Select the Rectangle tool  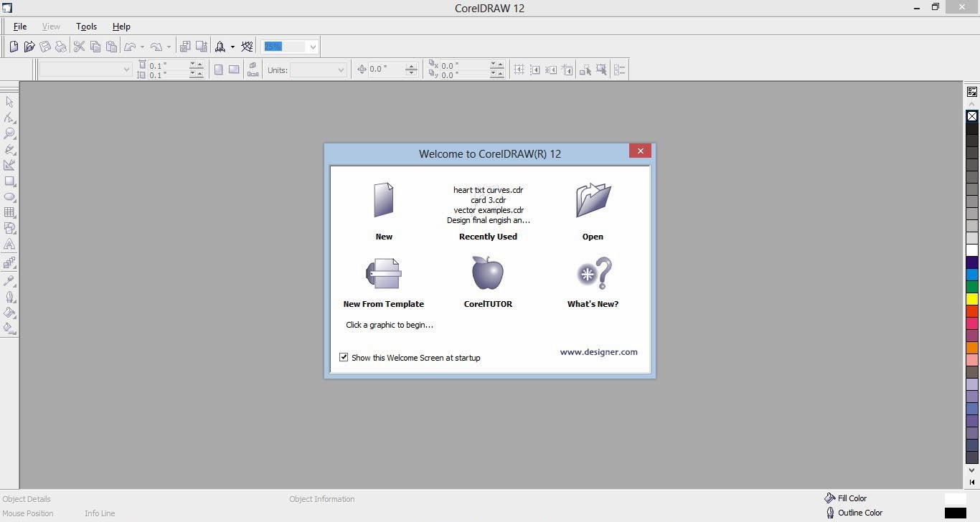(10, 181)
